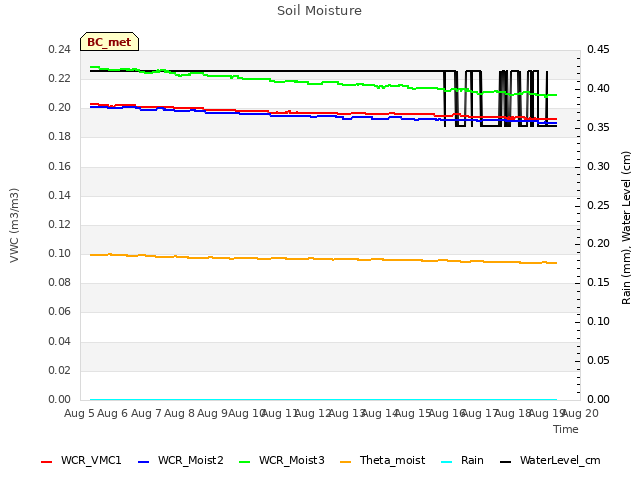Click the green WCR_Moist3 line in the plot
640x480 pixels.
[322, 83]
